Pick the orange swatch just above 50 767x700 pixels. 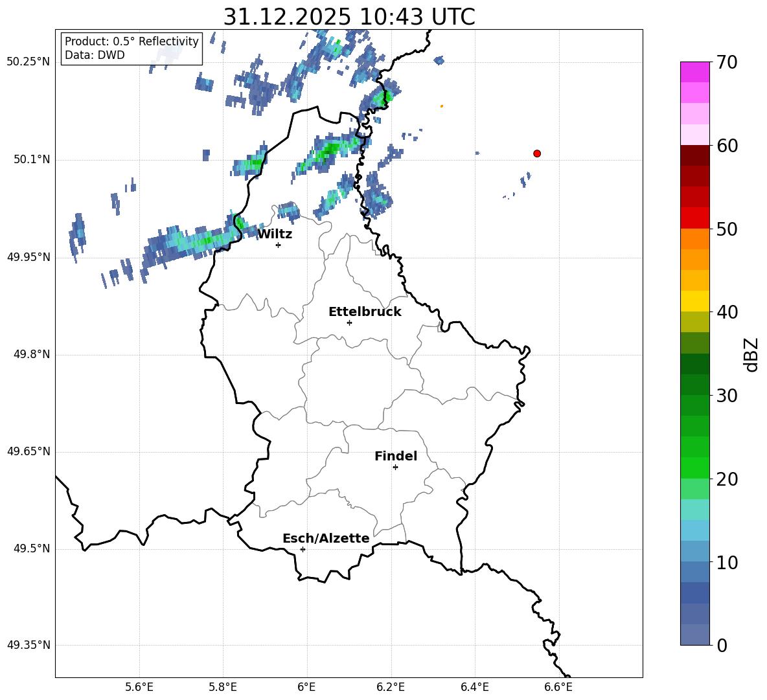(x=694, y=239)
